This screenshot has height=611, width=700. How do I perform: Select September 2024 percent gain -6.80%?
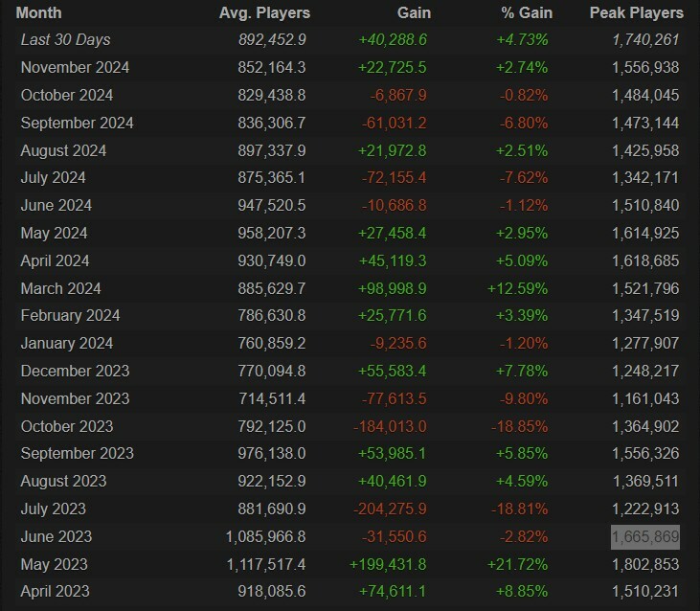pos(524,123)
